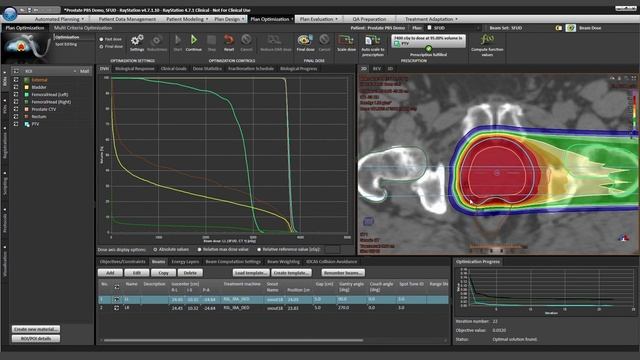
Task: Click the Reduce OAR dose icon
Action: point(275,40)
